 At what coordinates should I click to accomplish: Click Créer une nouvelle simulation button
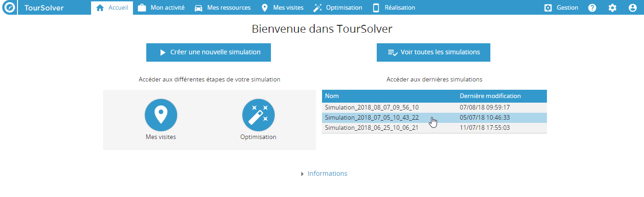click(208, 52)
